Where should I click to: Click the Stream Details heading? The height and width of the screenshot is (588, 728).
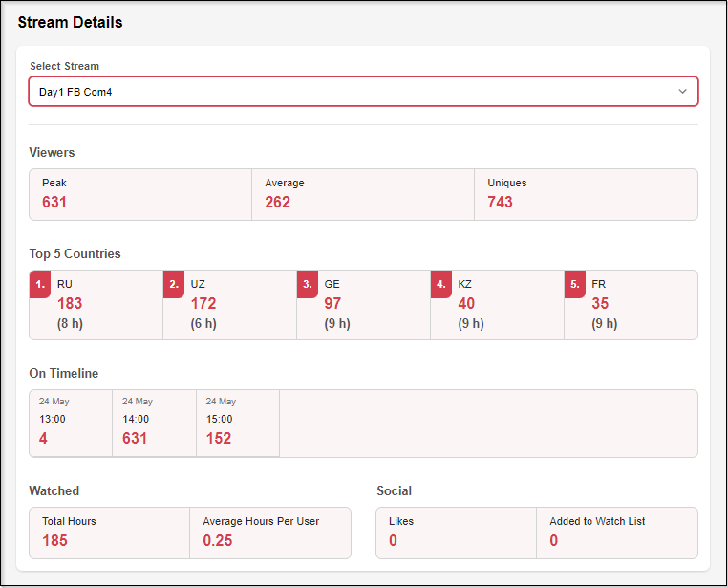pos(71,22)
